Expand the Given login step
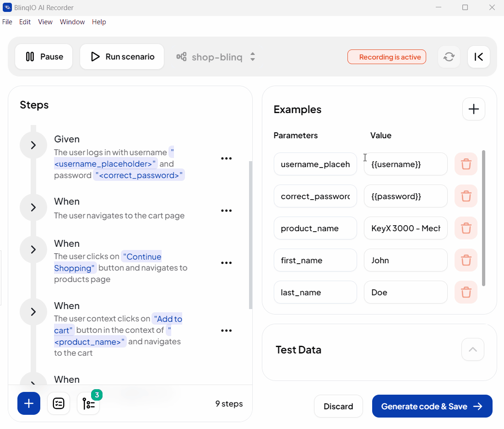504x429 pixels. click(33, 145)
